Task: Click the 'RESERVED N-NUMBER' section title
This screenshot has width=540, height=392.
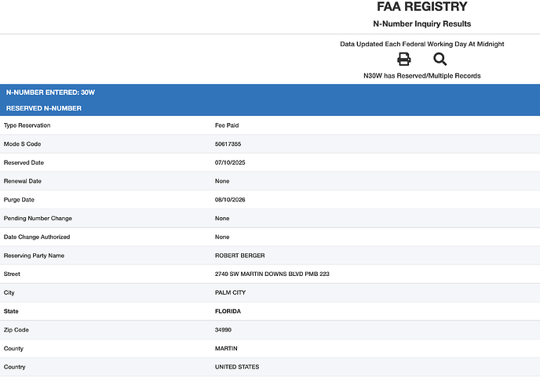Action: point(44,108)
